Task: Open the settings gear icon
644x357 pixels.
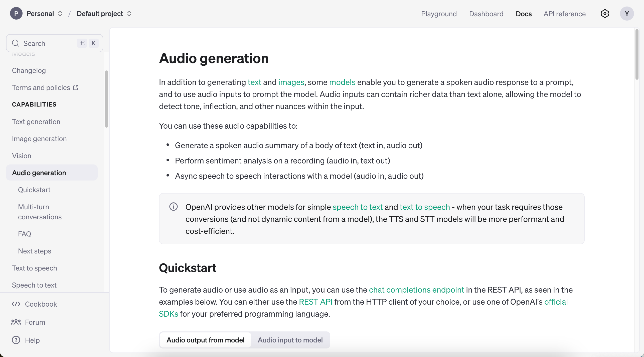Action: pyautogui.click(x=605, y=14)
